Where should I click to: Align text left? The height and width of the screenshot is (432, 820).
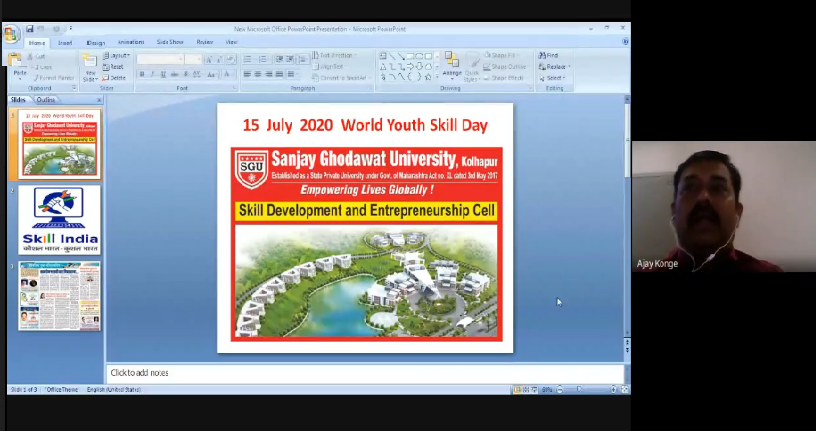coord(247,75)
